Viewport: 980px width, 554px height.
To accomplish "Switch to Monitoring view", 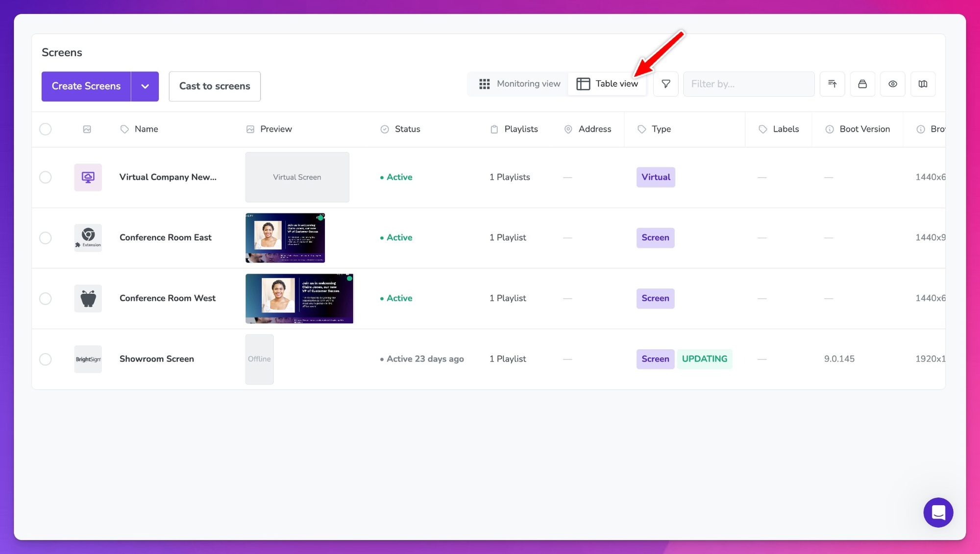I will coord(519,84).
